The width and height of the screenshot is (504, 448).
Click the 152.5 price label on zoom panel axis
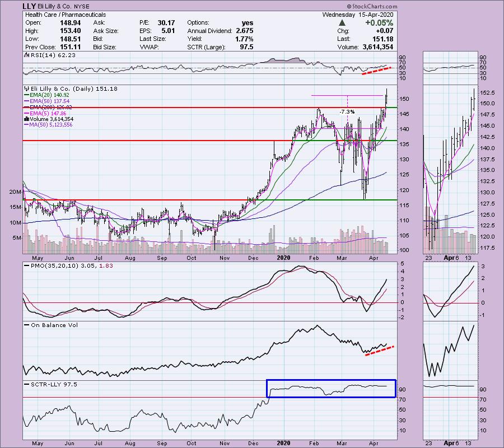tap(487, 93)
